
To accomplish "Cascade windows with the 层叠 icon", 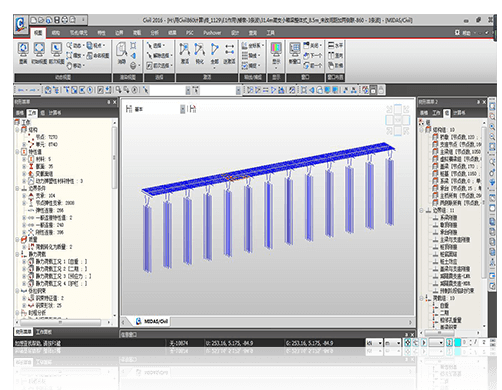I will pos(331,65).
